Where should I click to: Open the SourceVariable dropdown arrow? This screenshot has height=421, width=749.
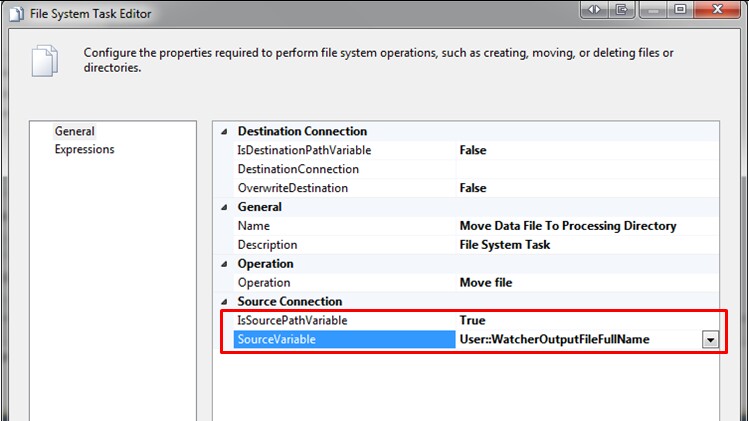coord(710,340)
